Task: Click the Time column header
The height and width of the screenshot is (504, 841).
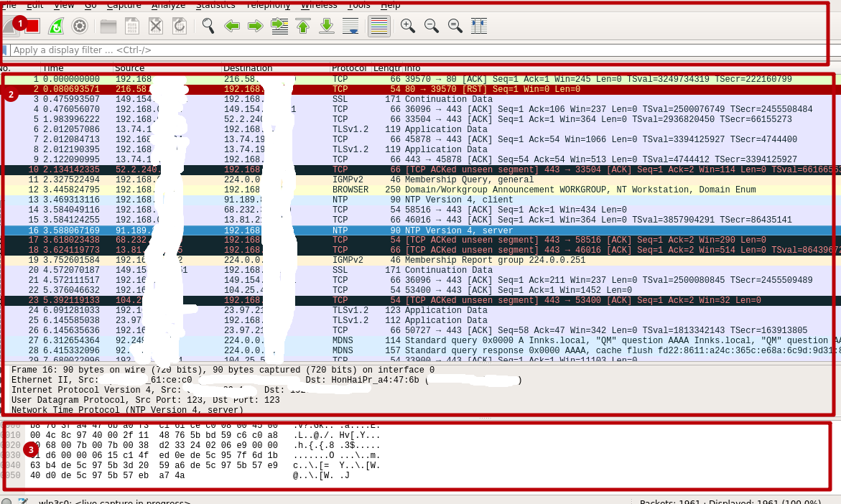Action: point(54,68)
